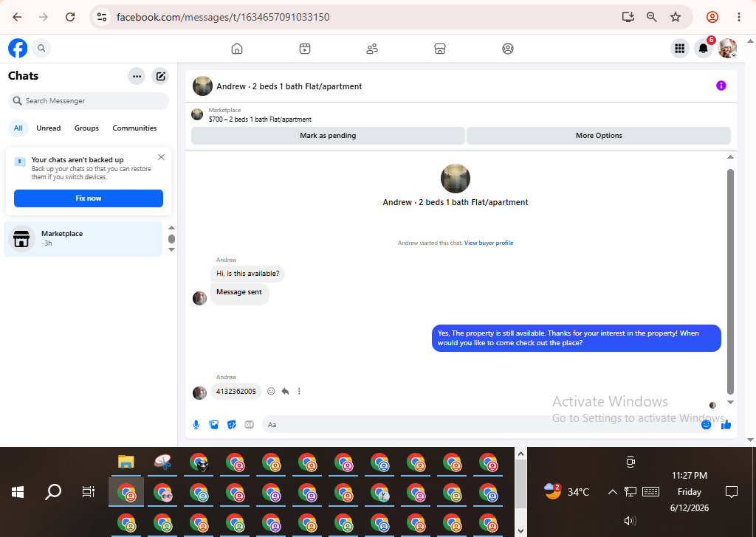Open the Reels video icon

(305, 49)
